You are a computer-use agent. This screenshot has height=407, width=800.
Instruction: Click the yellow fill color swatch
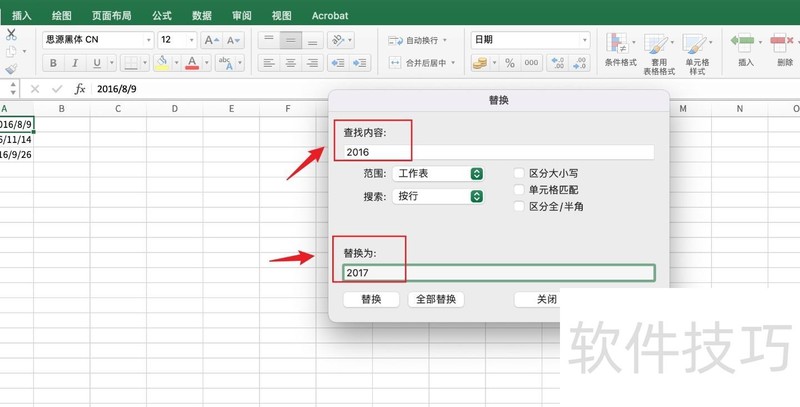(x=160, y=63)
